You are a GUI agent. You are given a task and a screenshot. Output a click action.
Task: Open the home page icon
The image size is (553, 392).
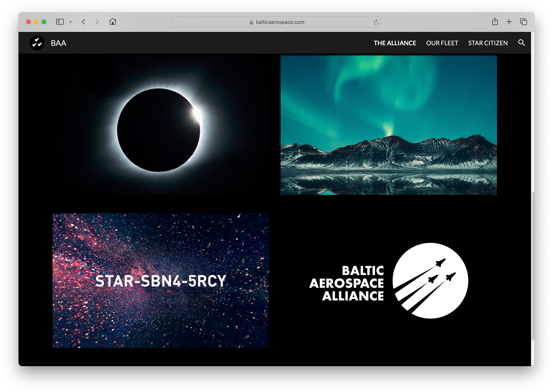[113, 22]
